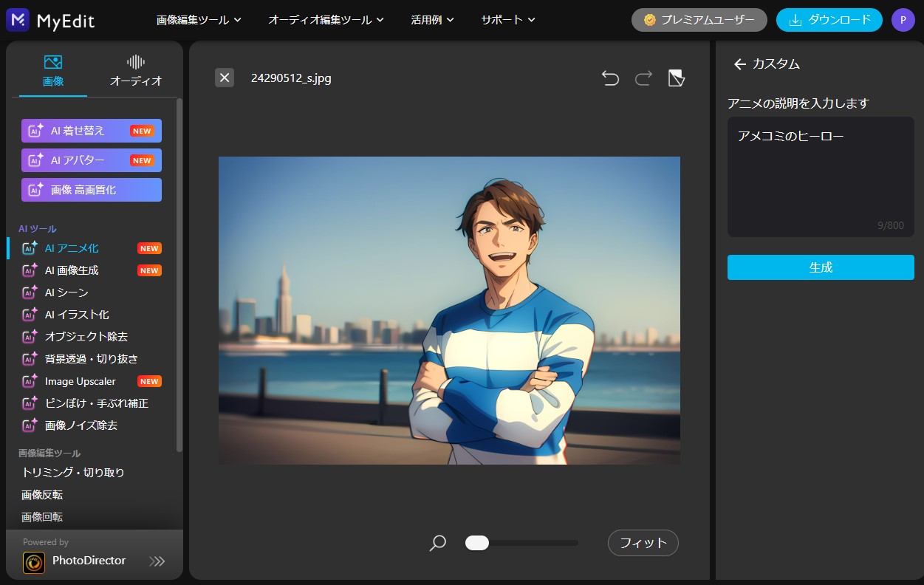Expand the PhotoDirector triple-chevron arrows
Image resolution: width=924 pixels, height=585 pixels.
tap(157, 561)
